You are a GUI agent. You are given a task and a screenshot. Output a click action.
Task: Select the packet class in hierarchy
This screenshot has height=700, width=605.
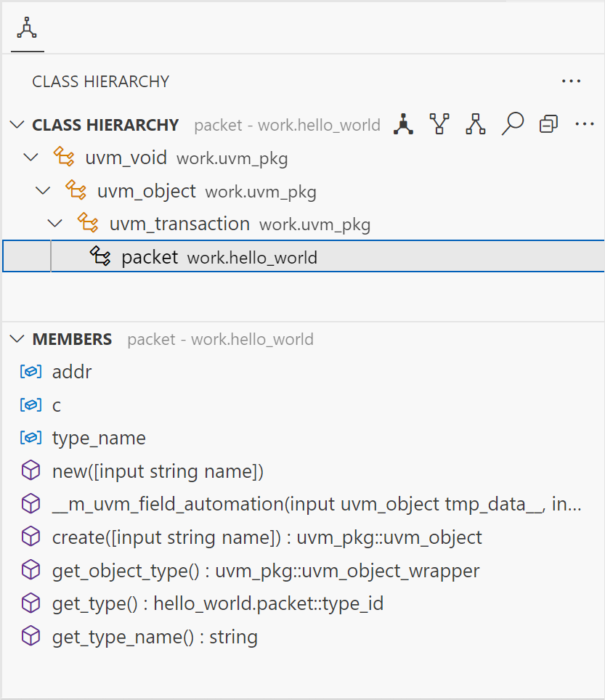[x=150, y=257]
